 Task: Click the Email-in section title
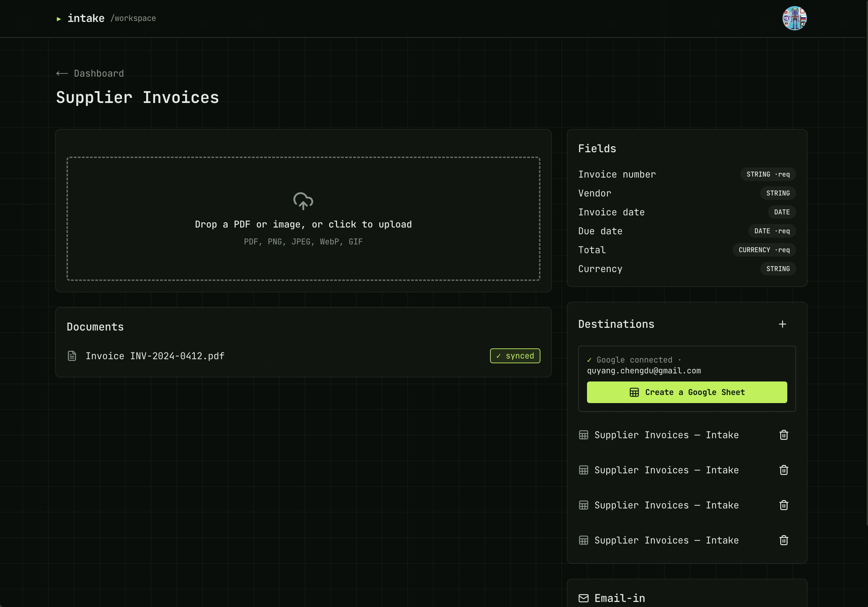620,598
